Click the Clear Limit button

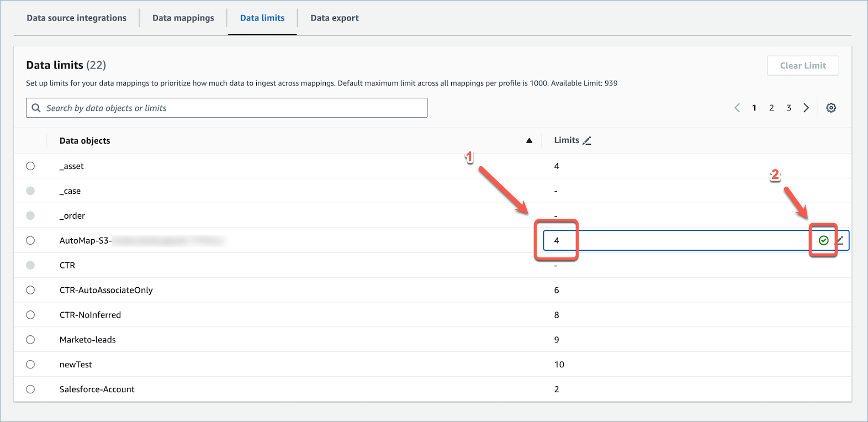pyautogui.click(x=802, y=66)
